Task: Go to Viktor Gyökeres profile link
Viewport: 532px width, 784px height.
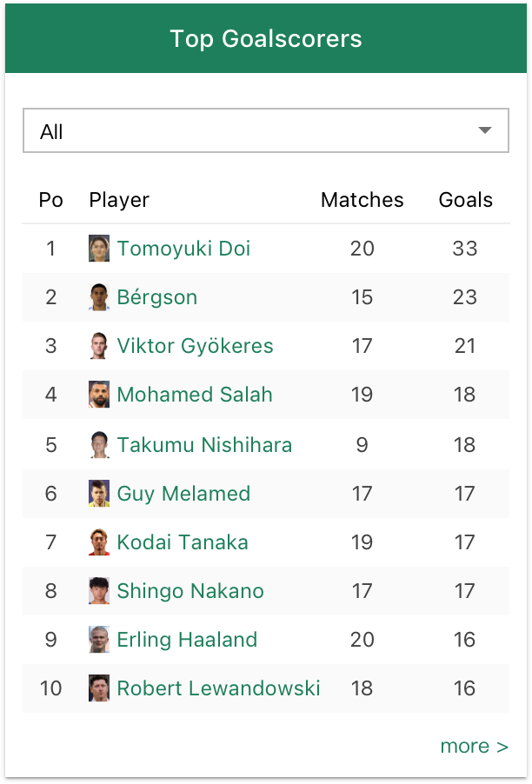Action: [x=195, y=346]
